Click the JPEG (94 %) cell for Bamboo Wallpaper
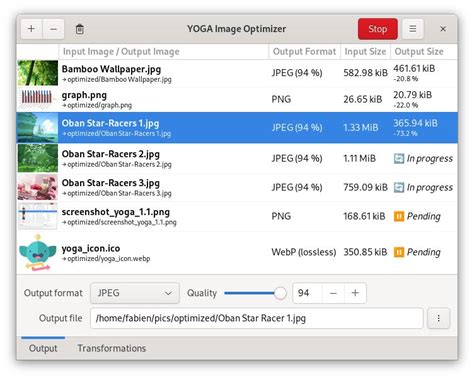 click(297, 73)
